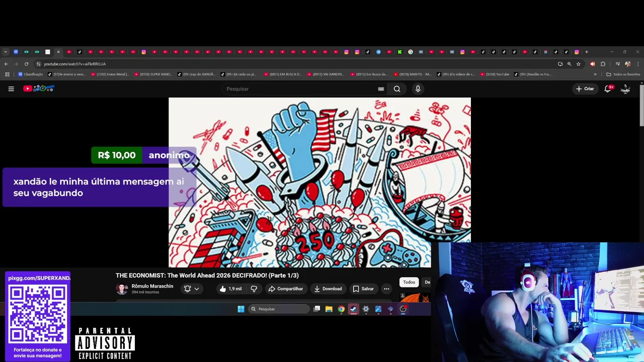Open the Settings gear on the taskbar
Screen dimensions: 644x362
pyautogui.click(x=366, y=309)
